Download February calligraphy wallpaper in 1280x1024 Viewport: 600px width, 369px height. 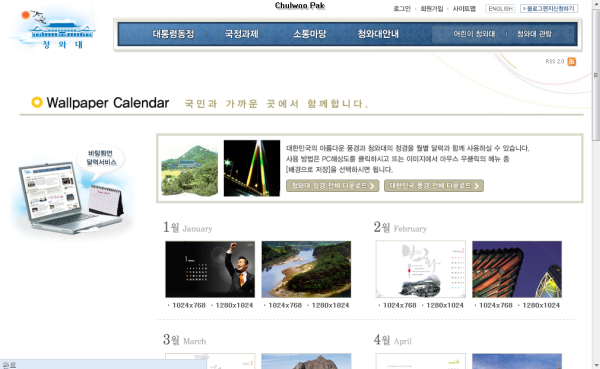pos(445,305)
